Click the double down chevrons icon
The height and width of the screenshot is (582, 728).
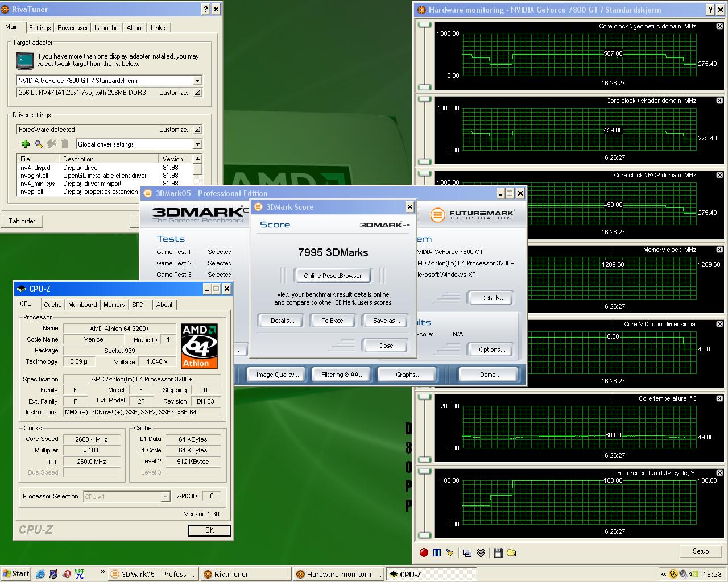click(x=481, y=552)
